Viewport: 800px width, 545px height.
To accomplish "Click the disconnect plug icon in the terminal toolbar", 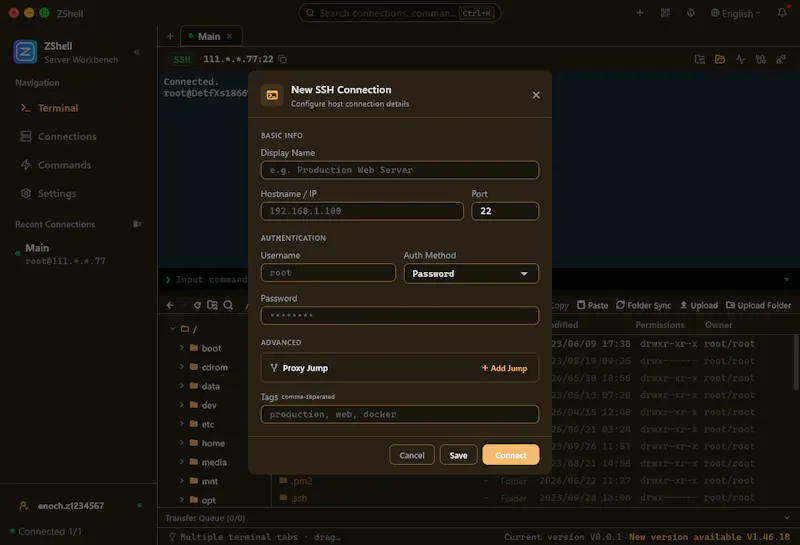I will [x=781, y=59].
